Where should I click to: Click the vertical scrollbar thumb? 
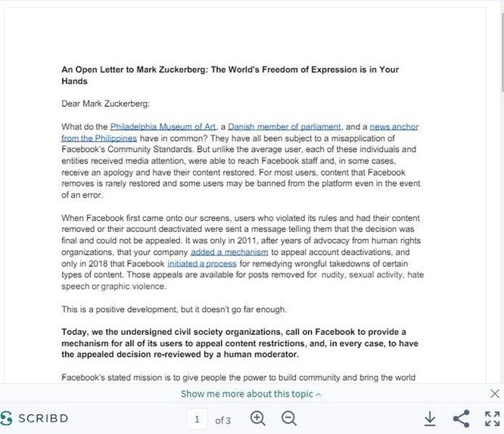click(x=502, y=50)
